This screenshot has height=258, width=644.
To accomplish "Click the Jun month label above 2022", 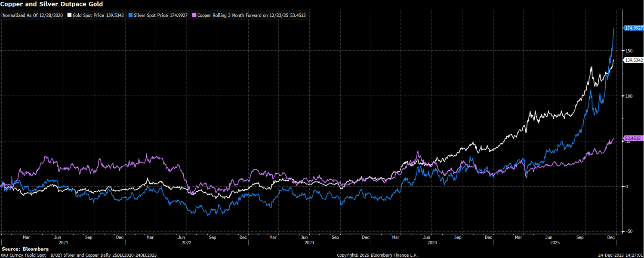I will pos(182,237).
